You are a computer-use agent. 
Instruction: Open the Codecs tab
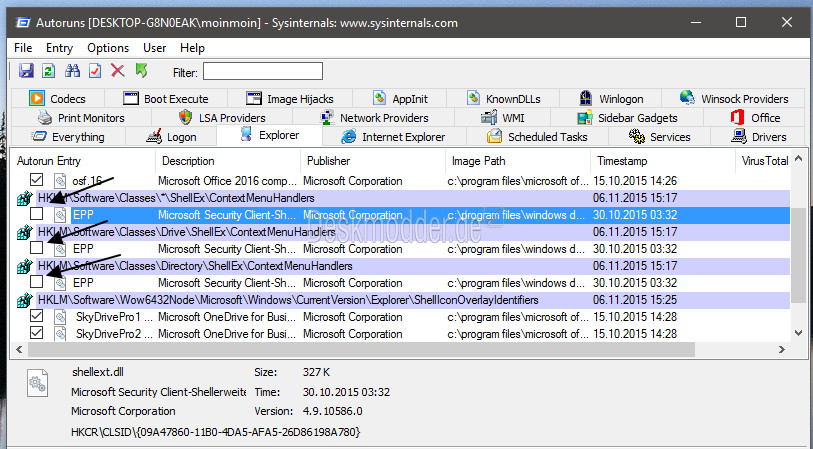pyautogui.click(x=58, y=99)
